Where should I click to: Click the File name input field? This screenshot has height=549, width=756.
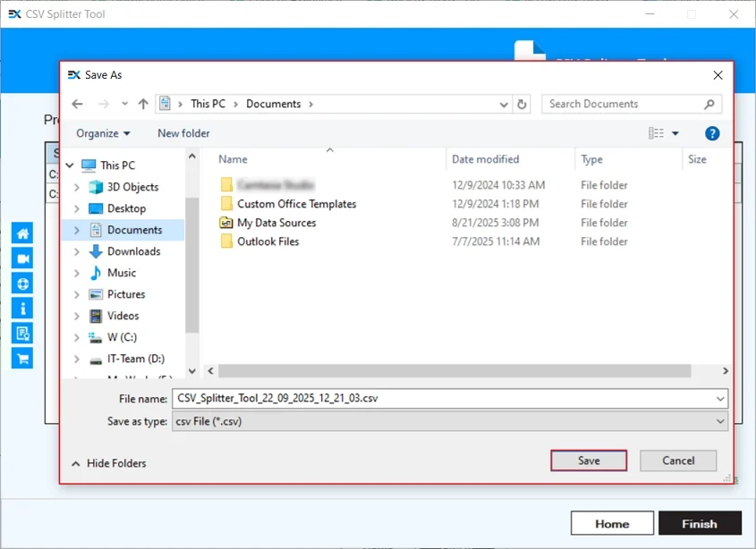pyautogui.click(x=443, y=399)
